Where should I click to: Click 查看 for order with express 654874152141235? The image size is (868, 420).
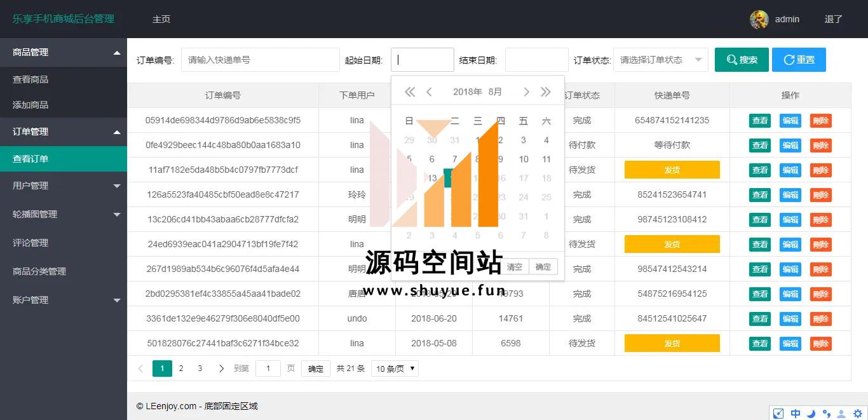pos(760,121)
